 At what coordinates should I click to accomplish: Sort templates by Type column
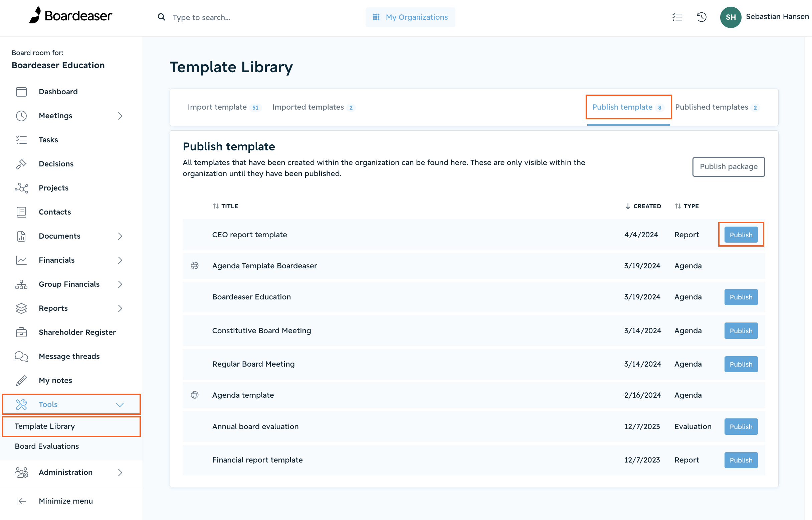pyautogui.click(x=687, y=206)
